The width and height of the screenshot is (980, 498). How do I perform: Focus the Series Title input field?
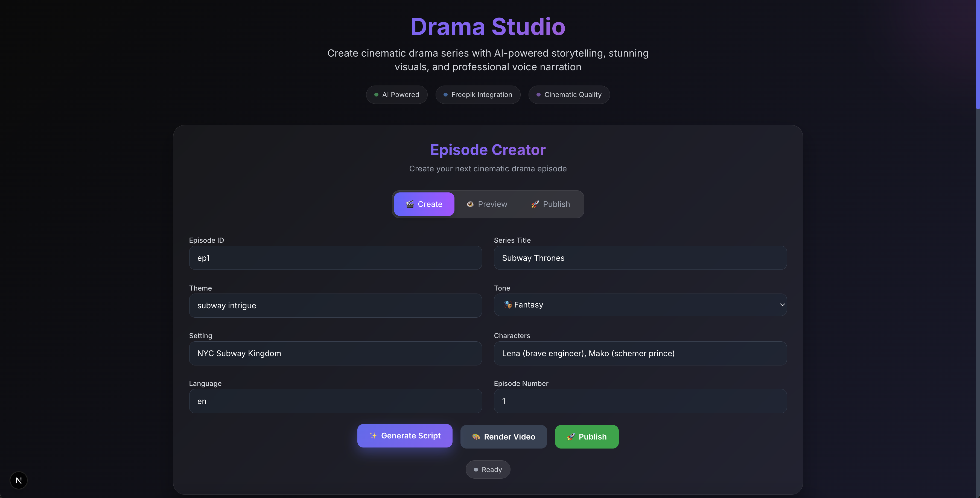(640, 258)
